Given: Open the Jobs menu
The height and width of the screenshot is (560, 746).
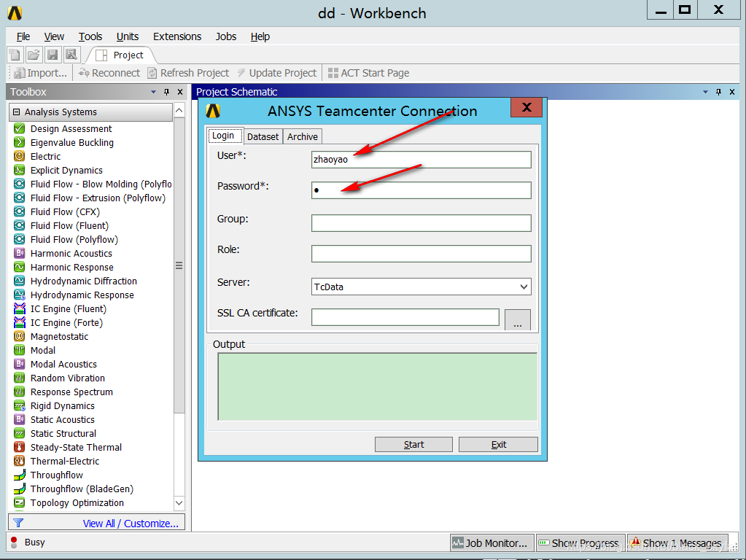Looking at the screenshot, I should (225, 36).
